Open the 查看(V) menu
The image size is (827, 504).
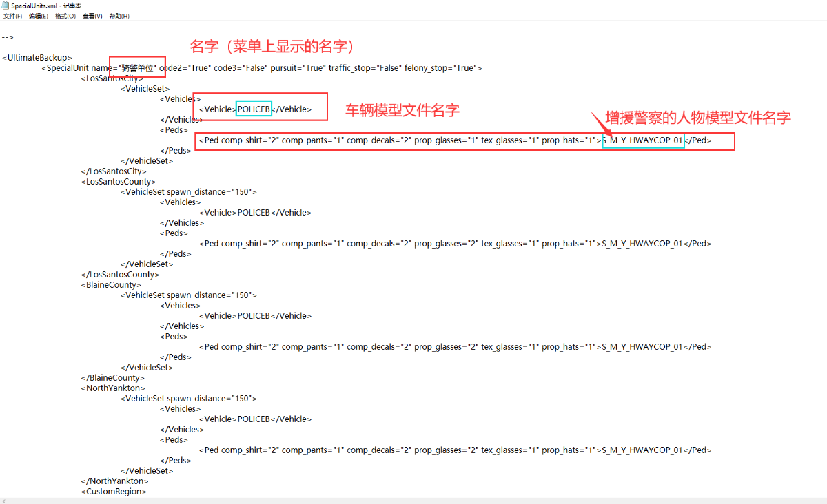[x=92, y=16]
